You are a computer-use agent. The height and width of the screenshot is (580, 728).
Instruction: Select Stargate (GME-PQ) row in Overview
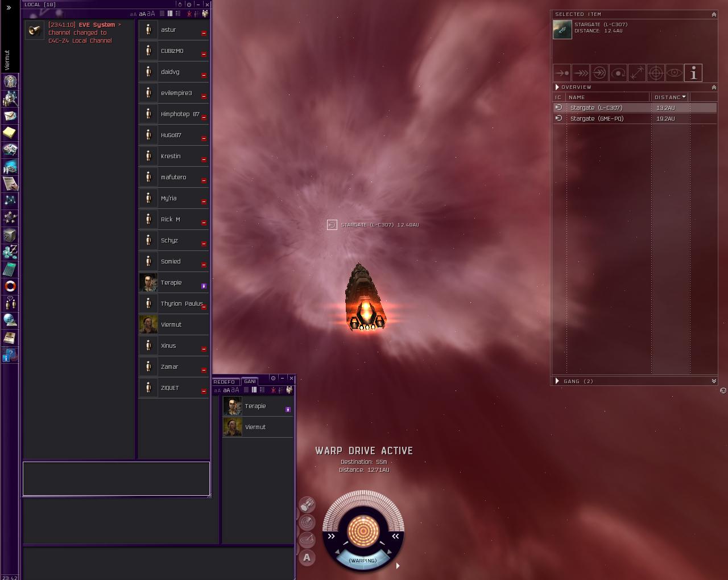635,118
